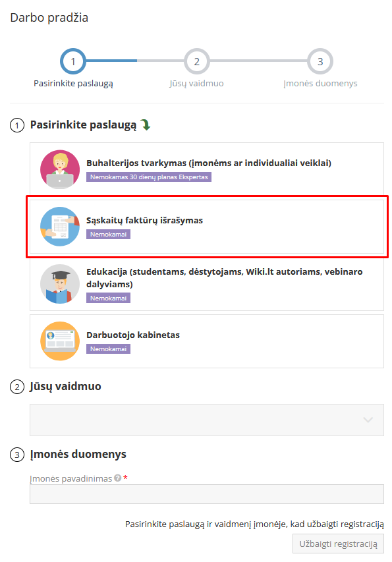The image size is (392, 562).
Task: Open step 2 Jūsų vaidmuo in the wizard
Action: point(196,60)
